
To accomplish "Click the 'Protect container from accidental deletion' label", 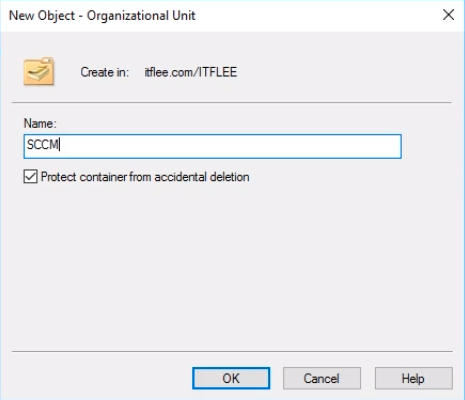I will click(x=145, y=177).
